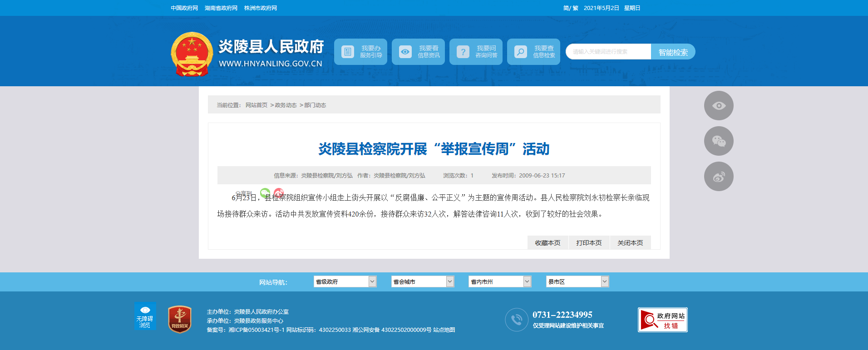
Task: Open 湖南省政府网 in top bar
Action: pos(221,8)
